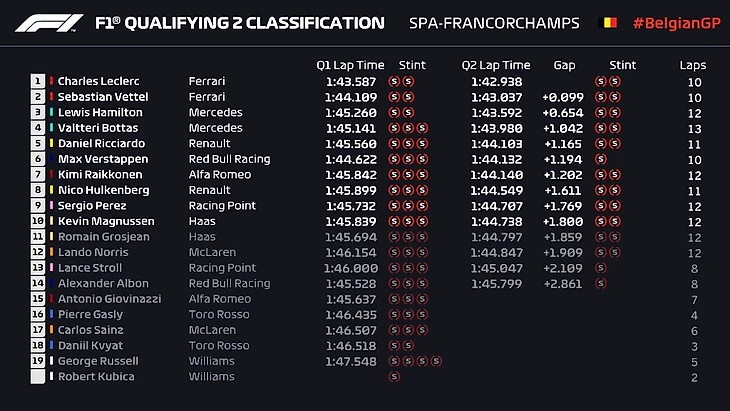Click Robert Kubica's single Q1 soft tyre icon
This screenshot has height=411, width=730.
pyautogui.click(x=393, y=376)
